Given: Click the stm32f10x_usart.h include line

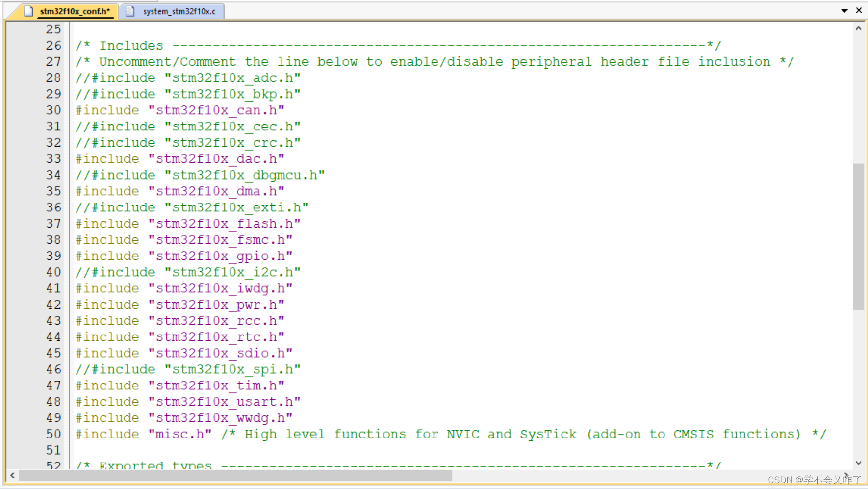Looking at the screenshot, I should (188, 402).
